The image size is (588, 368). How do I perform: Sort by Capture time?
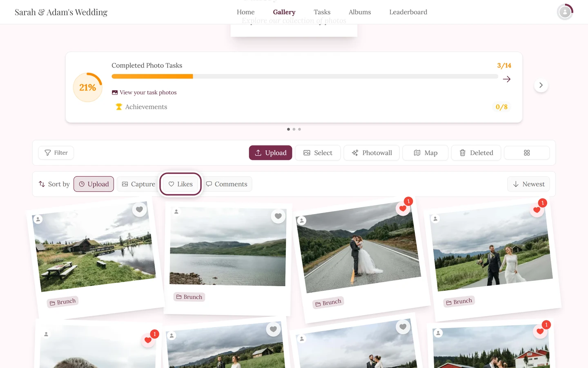tap(139, 184)
